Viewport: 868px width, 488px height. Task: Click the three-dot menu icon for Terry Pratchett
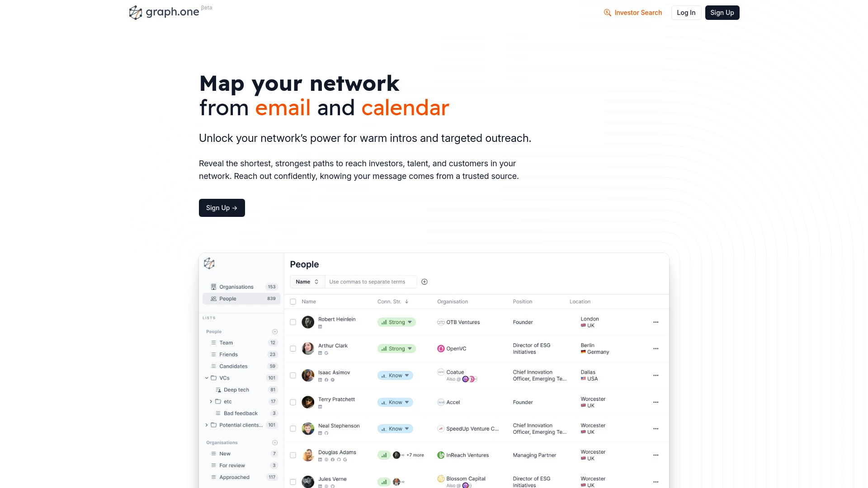(656, 402)
